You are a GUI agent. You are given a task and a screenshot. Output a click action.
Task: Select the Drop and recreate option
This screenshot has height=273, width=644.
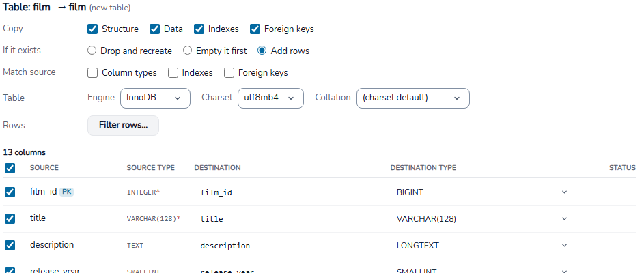[x=92, y=51]
